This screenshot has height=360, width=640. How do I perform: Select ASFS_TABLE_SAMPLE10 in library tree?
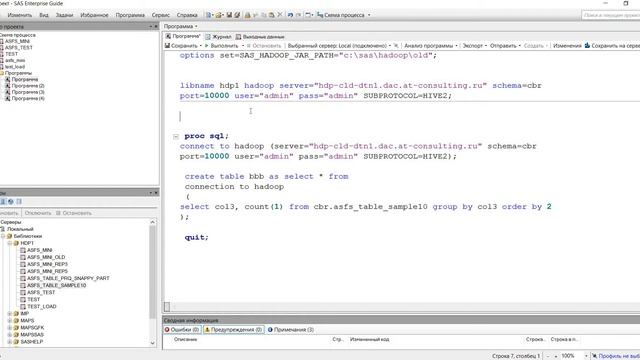pyautogui.click(x=56, y=285)
